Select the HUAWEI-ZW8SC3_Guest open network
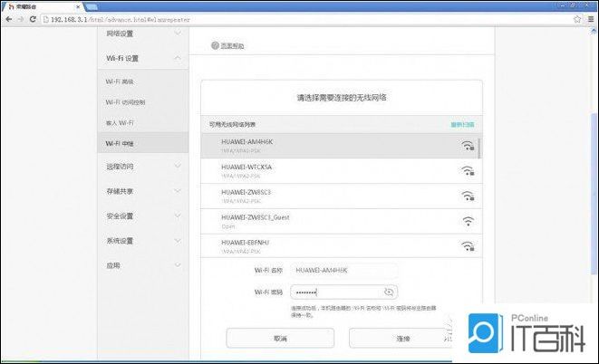Viewport: 599px width, 364px height. tap(342, 221)
